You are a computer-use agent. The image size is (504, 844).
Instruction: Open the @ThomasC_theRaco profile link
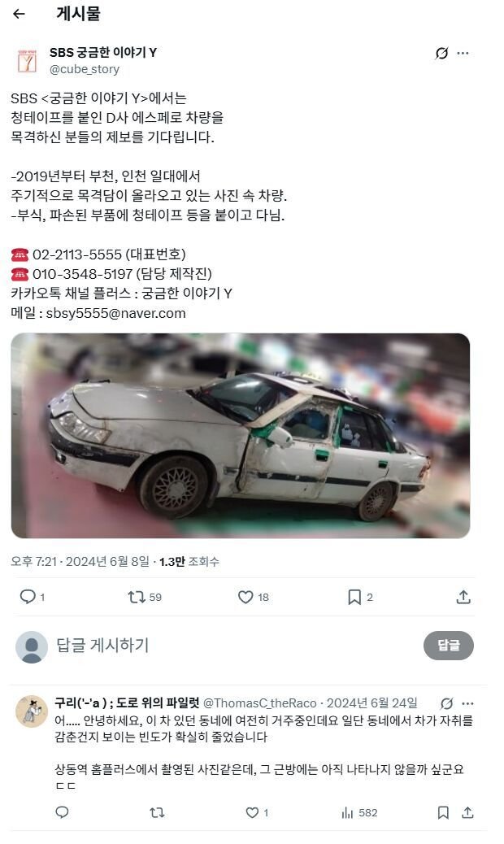(260, 703)
